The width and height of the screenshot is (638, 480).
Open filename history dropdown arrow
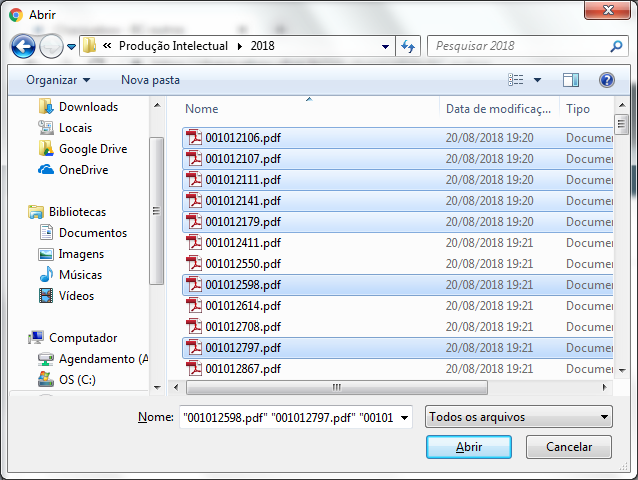[x=404, y=417]
